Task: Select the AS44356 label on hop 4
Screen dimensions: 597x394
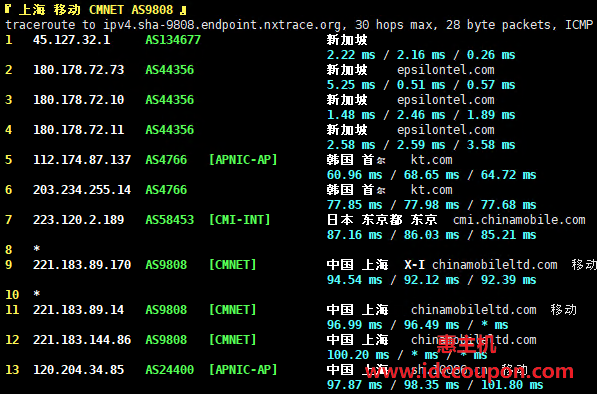Action: 169,130
